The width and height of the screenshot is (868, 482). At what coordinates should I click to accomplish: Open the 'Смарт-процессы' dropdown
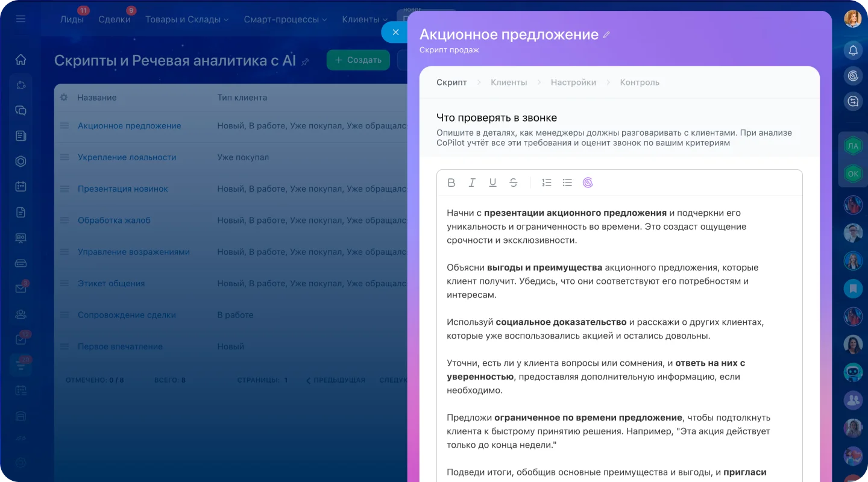point(282,19)
